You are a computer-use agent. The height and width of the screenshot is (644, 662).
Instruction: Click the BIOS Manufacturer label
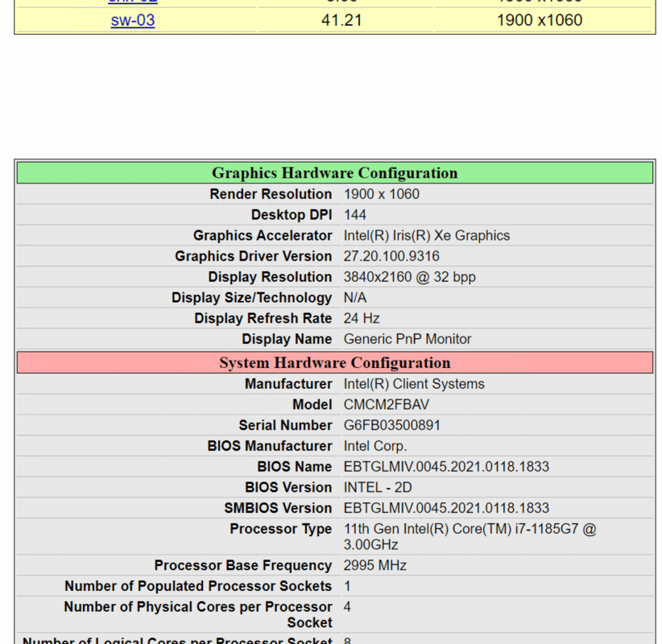point(269,446)
